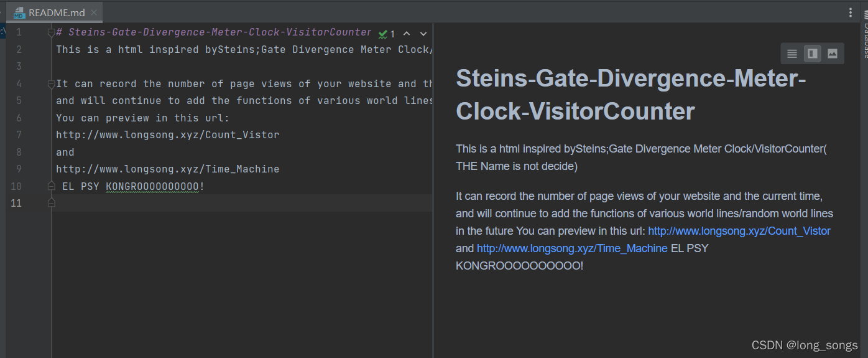The height and width of the screenshot is (358, 868).
Task: Click the line number 7 in gutter
Action: coord(19,134)
